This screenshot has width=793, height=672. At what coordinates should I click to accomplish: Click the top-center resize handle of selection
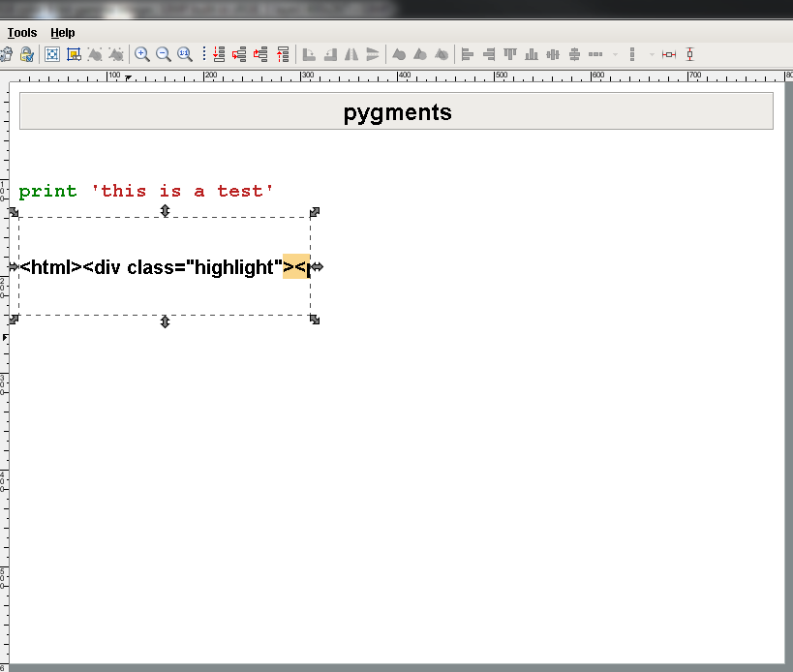tap(165, 210)
